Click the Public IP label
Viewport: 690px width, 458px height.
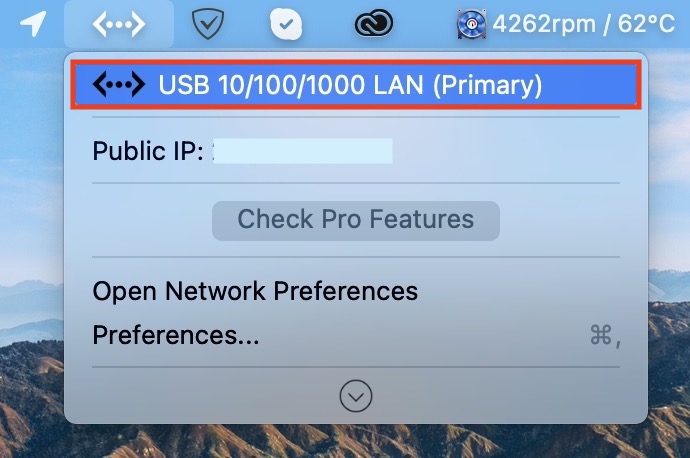click(x=148, y=151)
